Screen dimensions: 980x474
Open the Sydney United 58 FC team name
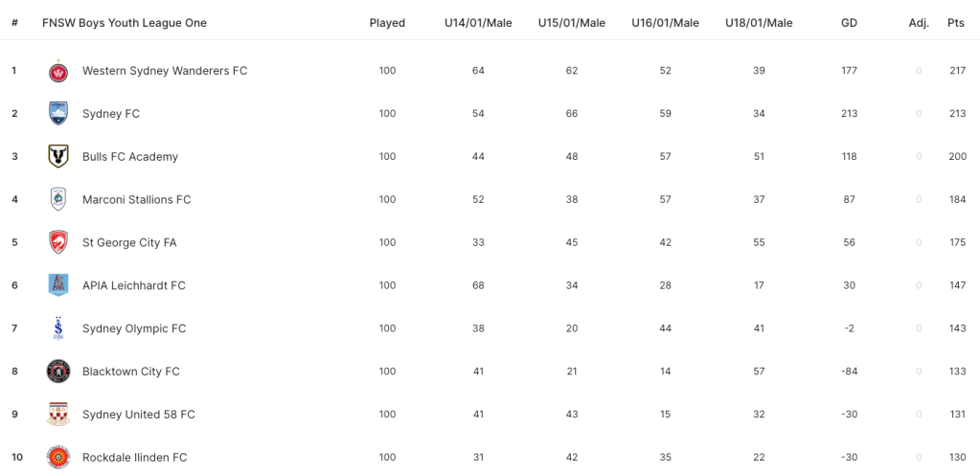pos(139,414)
